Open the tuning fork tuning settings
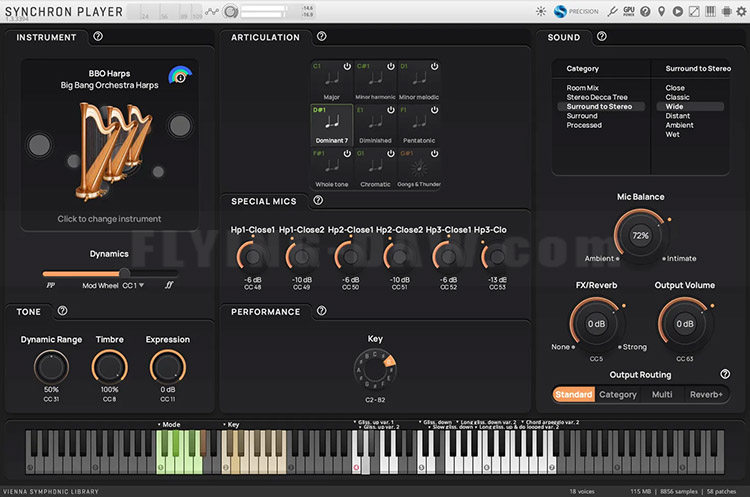This screenshot has width=750, height=497. pos(612,11)
